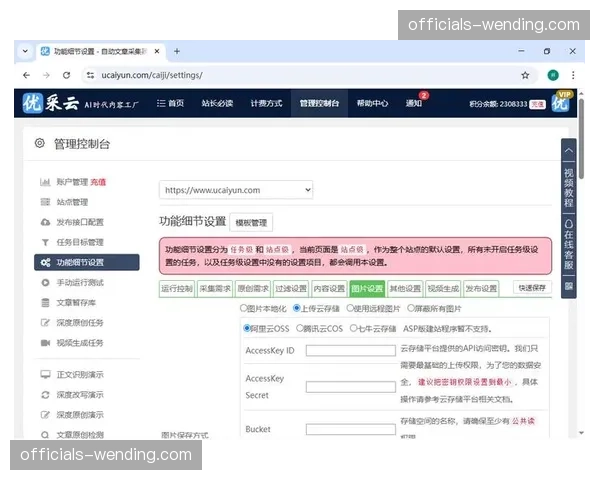Select the 图片设置 tab
600x480 pixels.
(367, 289)
